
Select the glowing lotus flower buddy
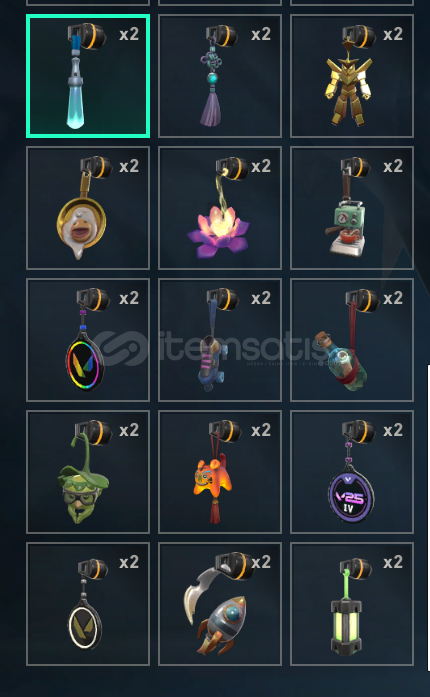(220, 208)
